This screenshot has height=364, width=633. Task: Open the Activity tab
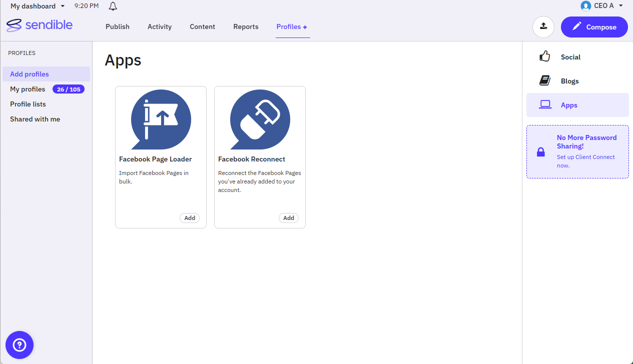(x=160, y=26)
